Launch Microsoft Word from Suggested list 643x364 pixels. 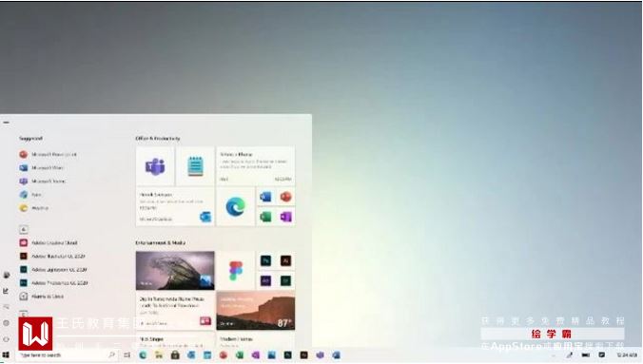pos(42,167)
